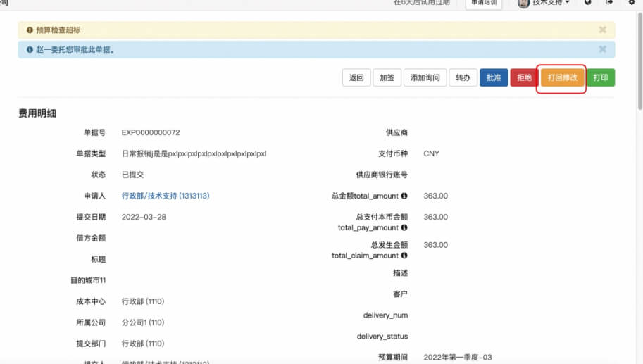Send back using 打回修改 button
This screenshot has height=364, width=643.
pyautogui.click(x=562, y=77)
